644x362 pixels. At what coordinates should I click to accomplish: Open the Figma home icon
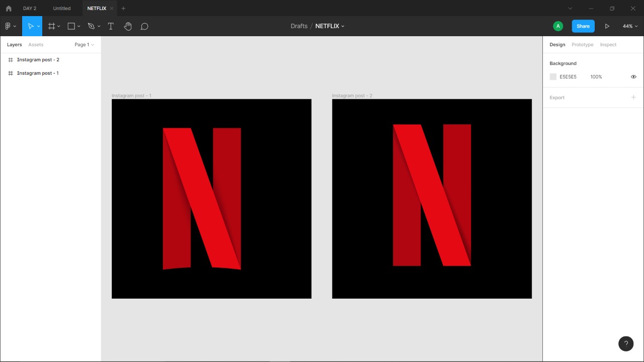tap(9, 8)
